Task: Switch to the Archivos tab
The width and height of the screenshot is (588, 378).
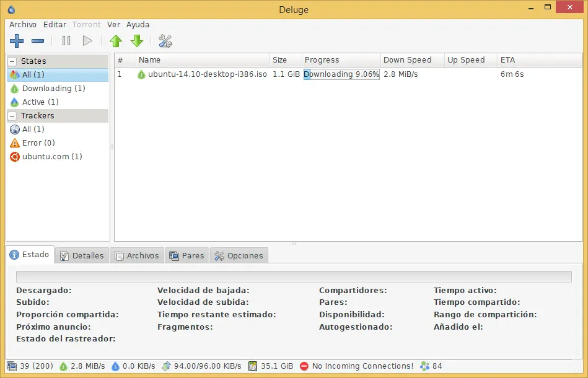Action: click(137, 256)
